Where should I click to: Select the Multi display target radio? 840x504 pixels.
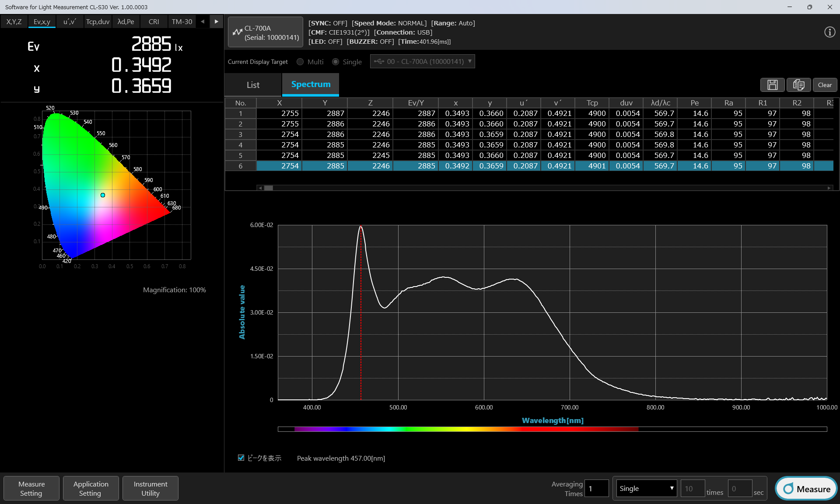coord(300,62)
